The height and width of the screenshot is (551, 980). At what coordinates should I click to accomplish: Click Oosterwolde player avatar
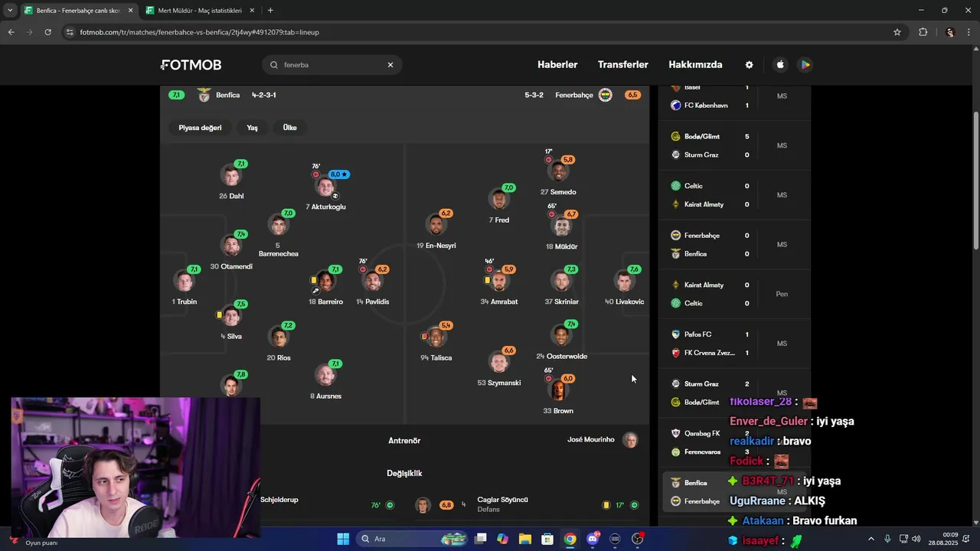pyautogui.click(x=561, y=336)
